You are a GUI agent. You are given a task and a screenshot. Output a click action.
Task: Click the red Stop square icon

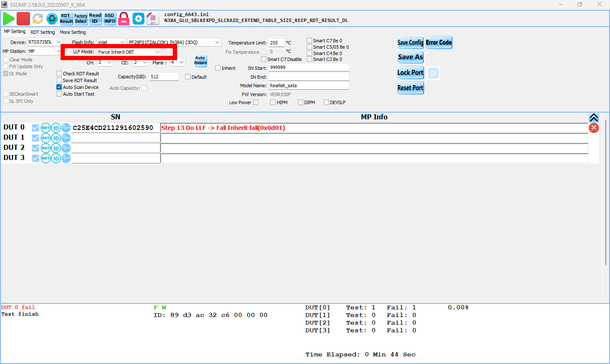click(x=23, y=19)
